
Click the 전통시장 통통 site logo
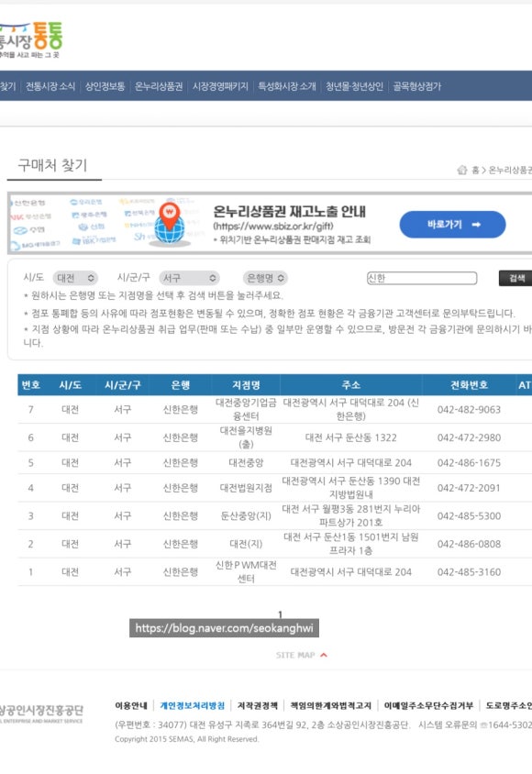[31, 40]
